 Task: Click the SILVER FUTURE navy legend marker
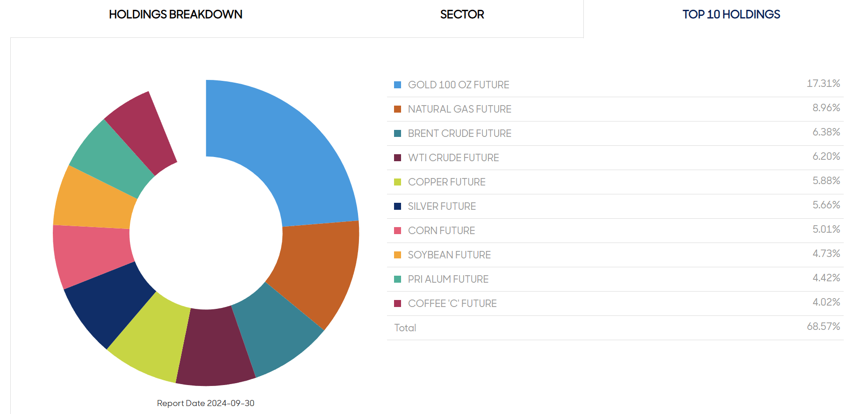[397, 206]
